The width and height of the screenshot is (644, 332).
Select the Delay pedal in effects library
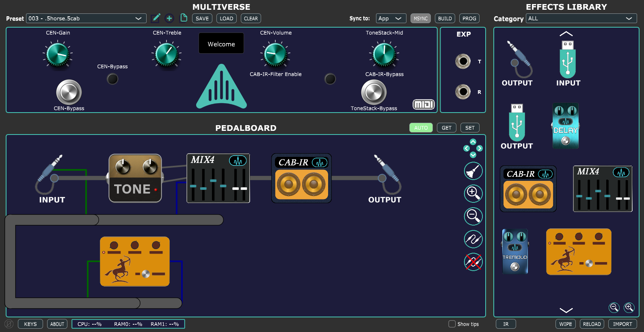tap(565, 126)
